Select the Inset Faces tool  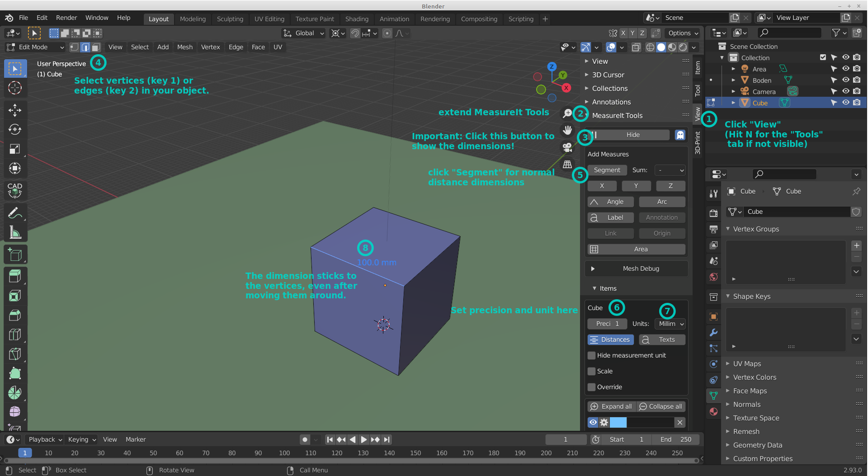pos(15,296)
